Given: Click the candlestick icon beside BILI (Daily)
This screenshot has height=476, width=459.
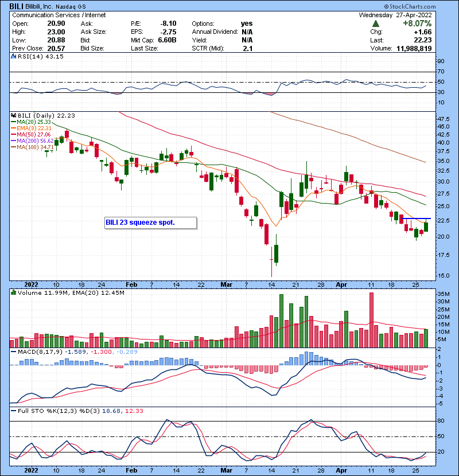Looking at the screenshot, I should [13, 116].
